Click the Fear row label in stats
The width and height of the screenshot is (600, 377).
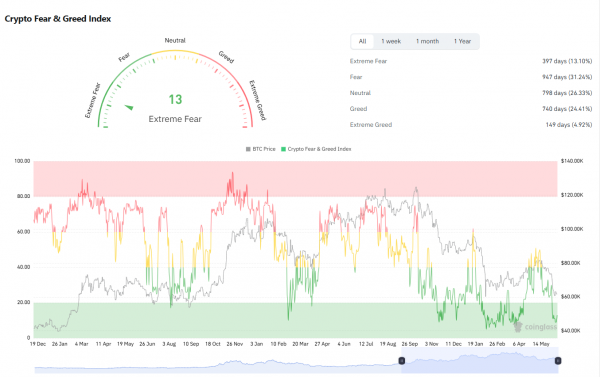pyautogui.click(x=356, y=77)
